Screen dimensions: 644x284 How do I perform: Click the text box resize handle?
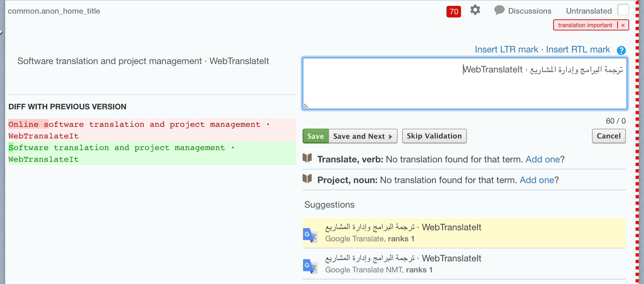point(306,106)
